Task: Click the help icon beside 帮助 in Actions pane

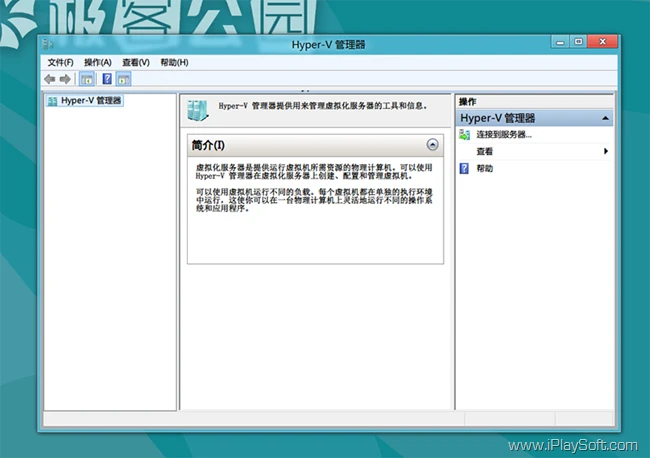Action: pyautogui.click(x=464, y=168)
